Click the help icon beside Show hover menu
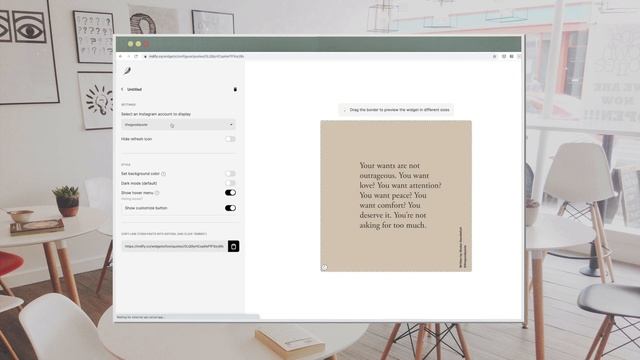Screen dimensions: 640x360 click(157, 193)
